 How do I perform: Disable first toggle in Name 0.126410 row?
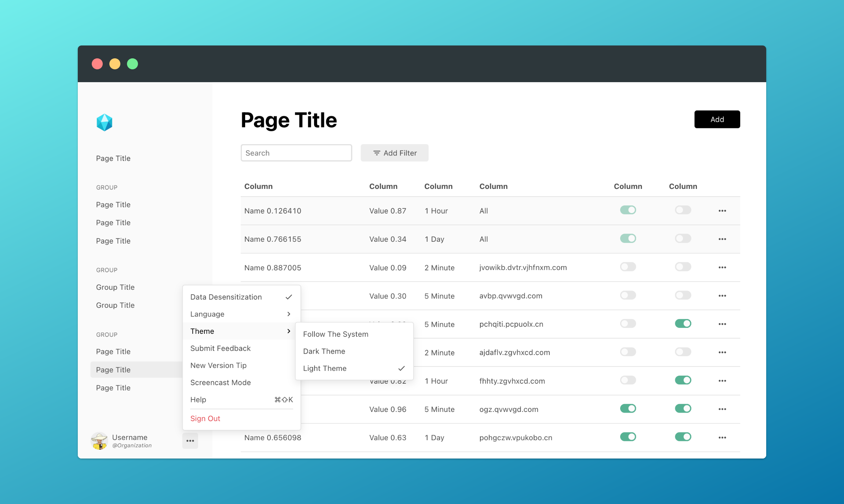pos(628,210)
